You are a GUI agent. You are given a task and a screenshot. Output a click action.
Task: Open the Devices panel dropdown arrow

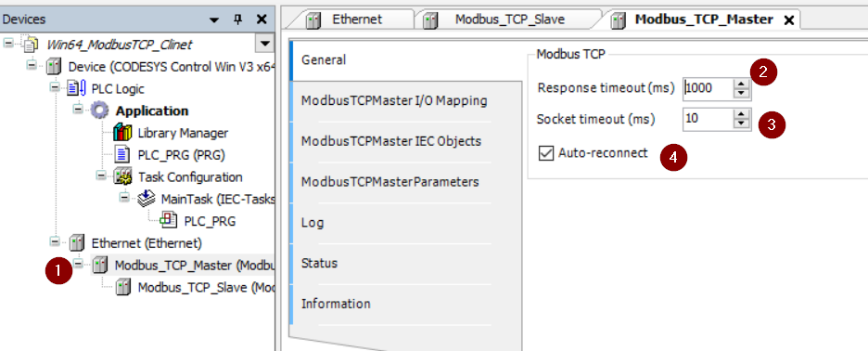(214, 19)
